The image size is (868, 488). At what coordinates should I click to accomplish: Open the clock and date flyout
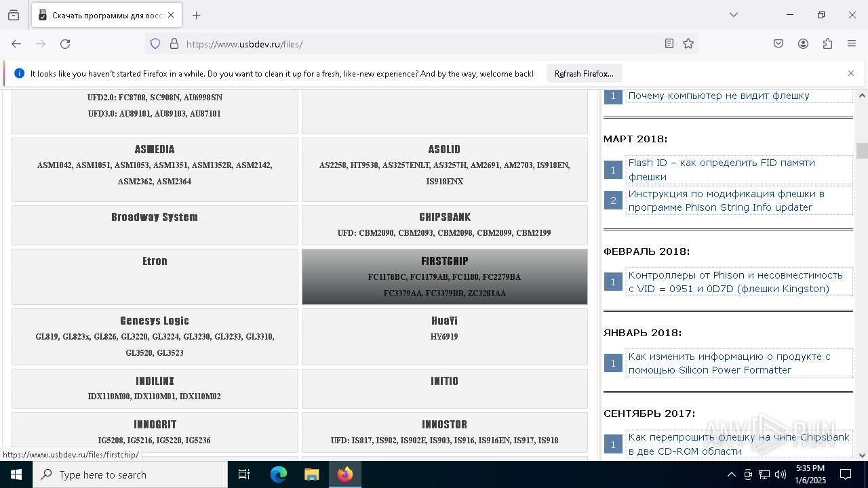pos(810,474)
